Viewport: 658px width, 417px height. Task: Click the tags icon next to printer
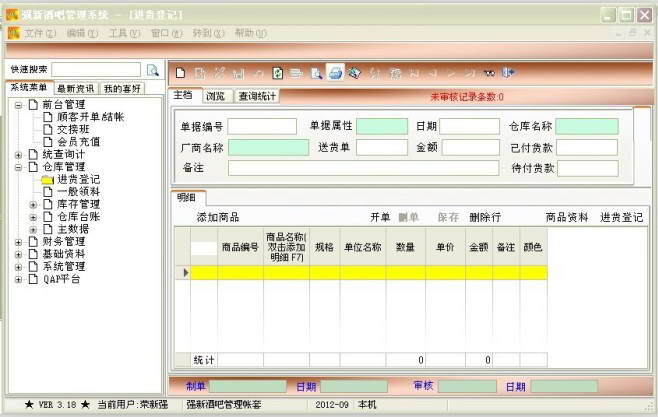point(355,73)
